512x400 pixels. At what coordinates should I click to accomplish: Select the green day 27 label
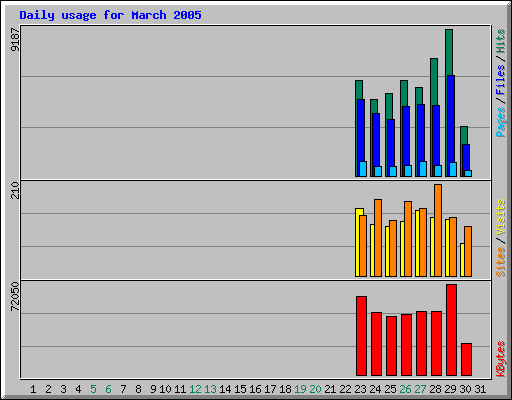click(420, 389)
